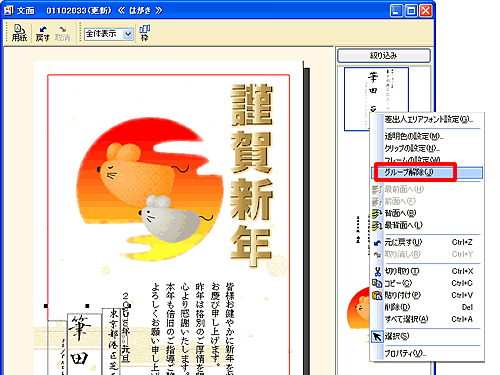Click the 戻す undo toolbar icon
The height and width of the screenshot is (375, 500).
coord(42,33)
